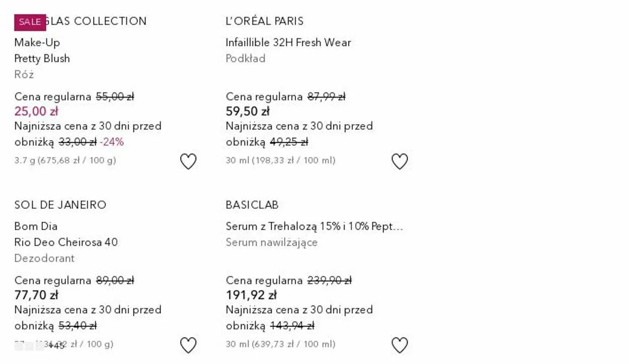Show the +45 more color variants
The height and width of the screenshot is (364, 629).
click(56, 346)
